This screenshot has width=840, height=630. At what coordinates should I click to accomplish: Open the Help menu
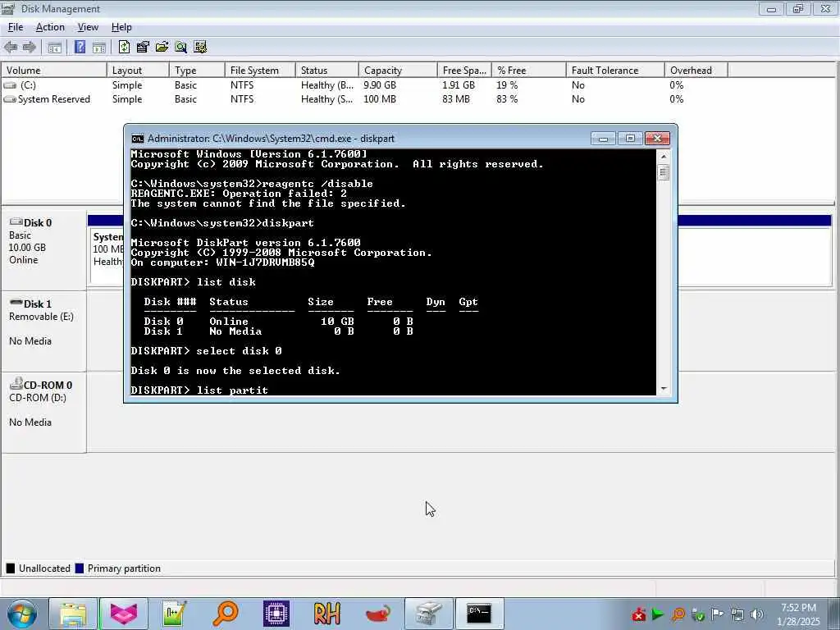coord(121,27)
